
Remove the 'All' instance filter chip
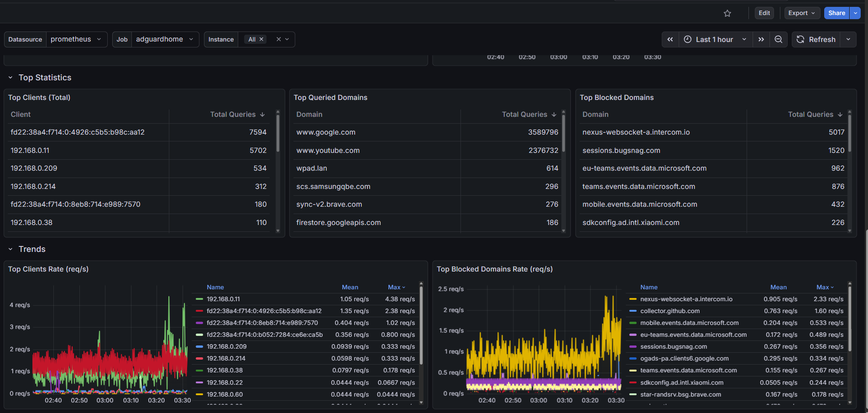point(261,40)
